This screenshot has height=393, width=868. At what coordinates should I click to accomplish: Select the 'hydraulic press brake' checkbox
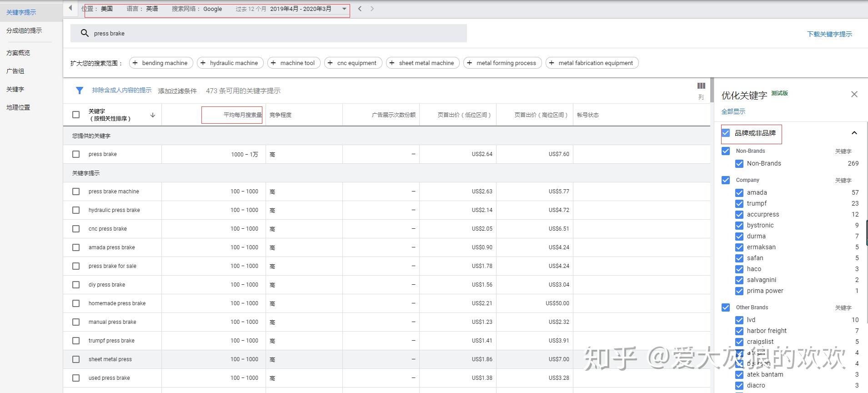pyautogui.click(x=76, y=210)
